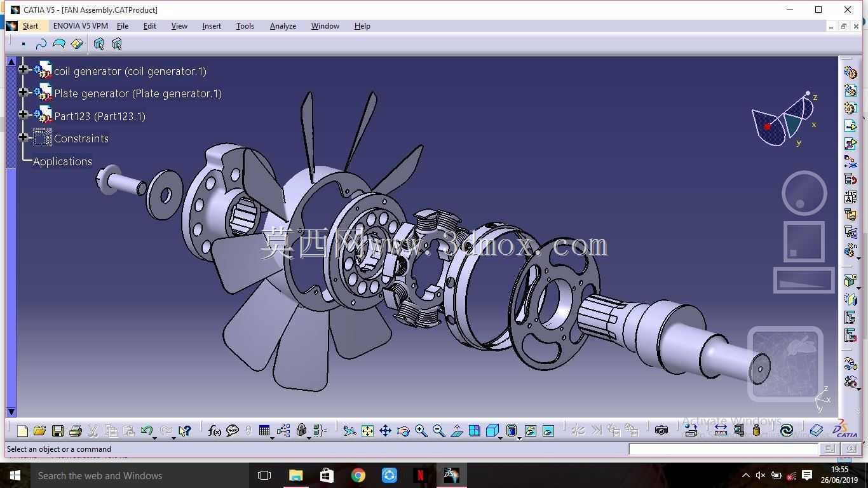The width and height of the screenshot is (868, 488).
Task: Select the Applications tree node
Action: (x=62, y=161)
